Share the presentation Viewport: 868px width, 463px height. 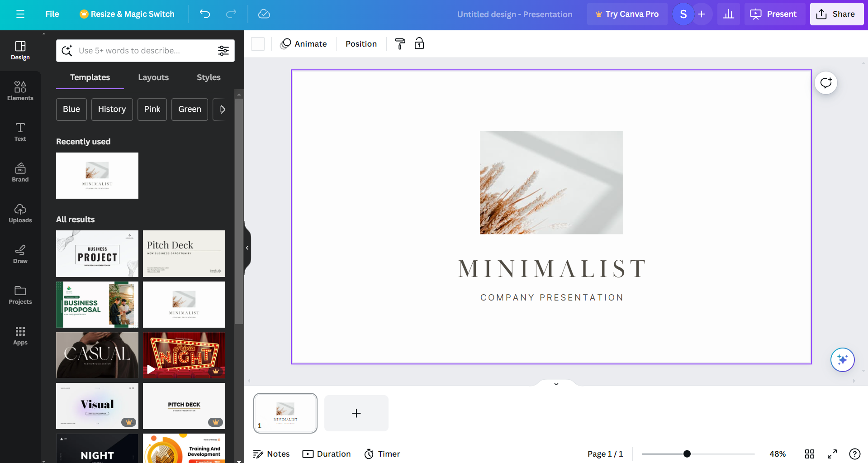(x=836, y=14)
